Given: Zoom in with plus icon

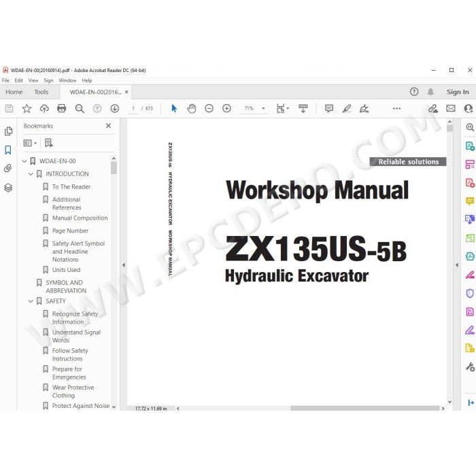Looking at the screenshot, I should 226,108.
